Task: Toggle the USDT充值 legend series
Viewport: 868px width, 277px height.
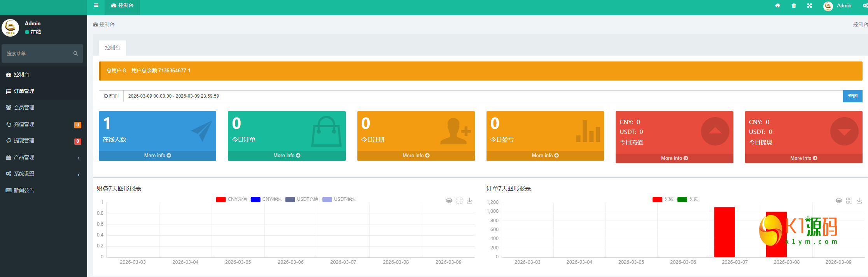Action: point(302,199)
